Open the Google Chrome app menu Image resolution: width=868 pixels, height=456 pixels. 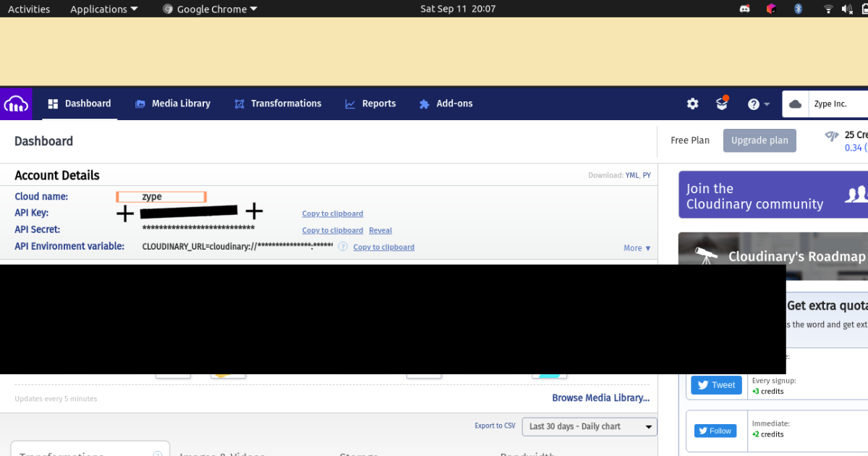click(x=210, y=9)
